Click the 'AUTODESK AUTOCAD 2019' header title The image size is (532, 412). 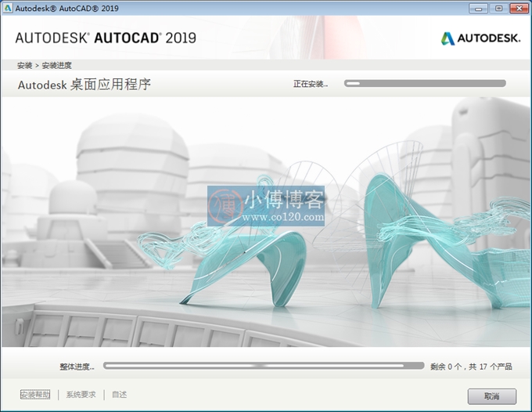point(106,38)
